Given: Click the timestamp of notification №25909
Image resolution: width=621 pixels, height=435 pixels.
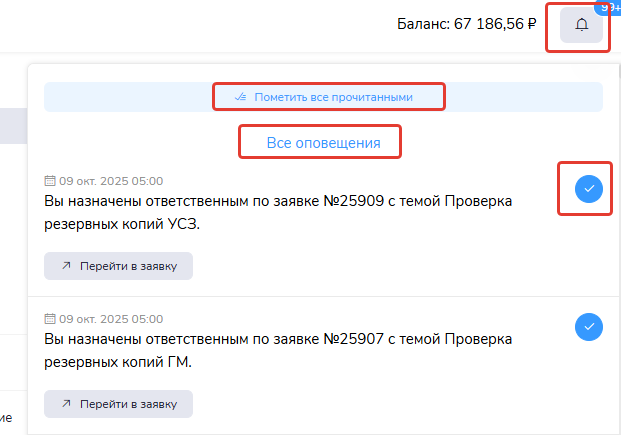Looking at the screenshot, I should [x=110, y=181].
